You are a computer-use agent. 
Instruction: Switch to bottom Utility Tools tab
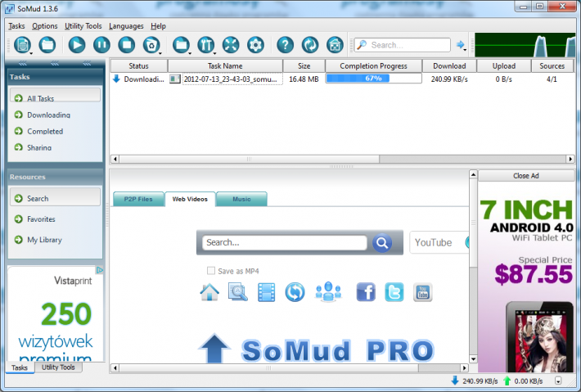point(58,367)
